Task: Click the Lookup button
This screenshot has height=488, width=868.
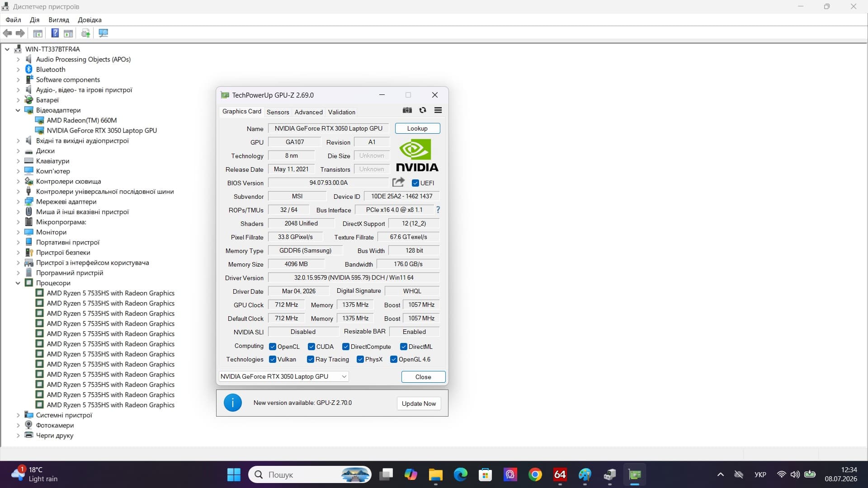Action: click(x=417, y=128)
